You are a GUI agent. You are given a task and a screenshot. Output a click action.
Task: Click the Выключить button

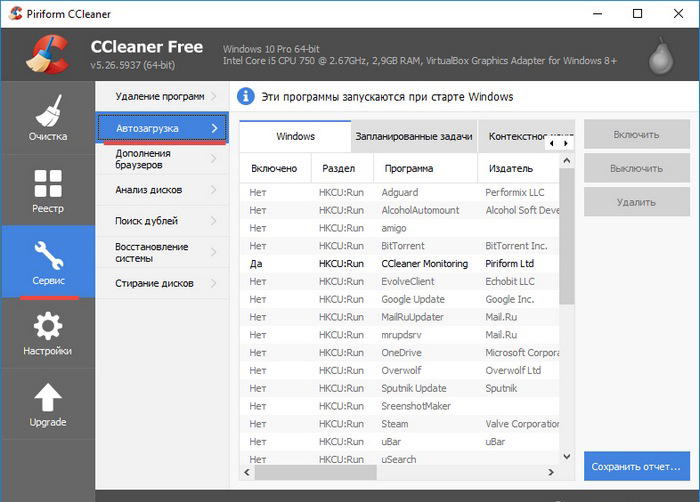click(x=637, y=168)
